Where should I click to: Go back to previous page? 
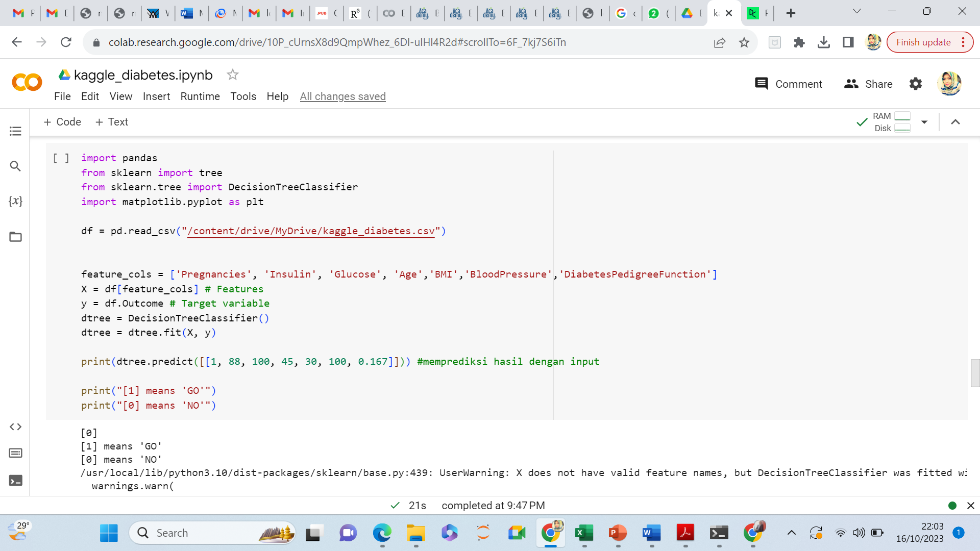(x=17, y=42)
